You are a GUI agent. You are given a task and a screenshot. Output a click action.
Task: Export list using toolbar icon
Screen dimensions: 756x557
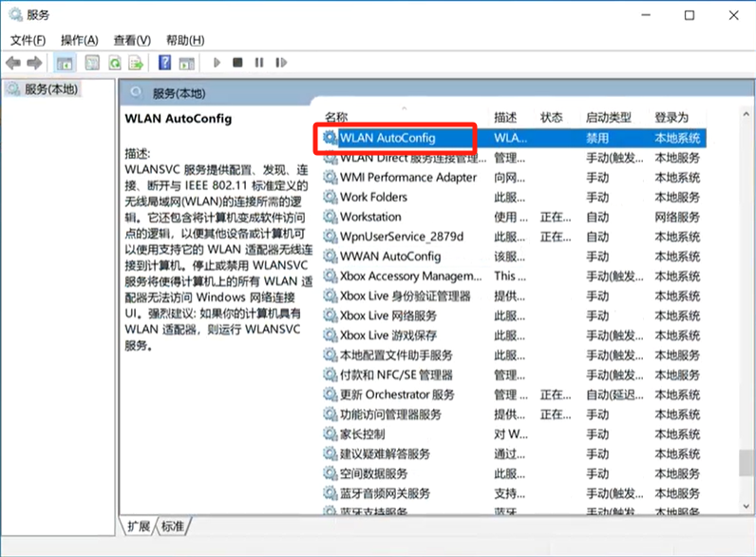tap(136, 63)
